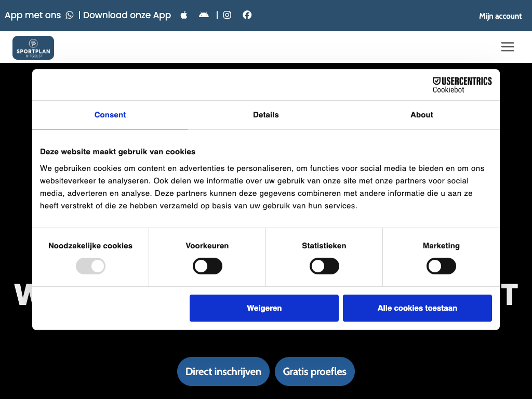Image resolution: width=532 pixels, height=399 pixels.
Task: Click the Android app download icon
Action: point(204,15)
